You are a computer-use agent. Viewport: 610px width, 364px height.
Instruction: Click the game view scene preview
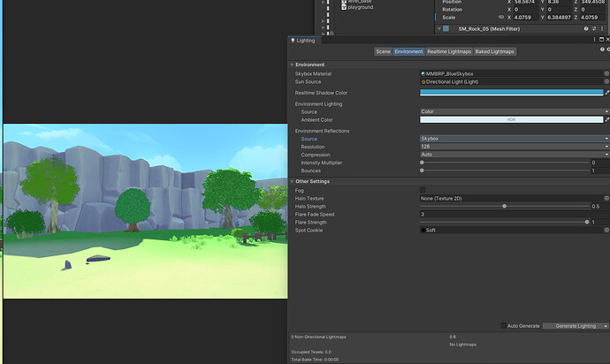coord(146,211)
